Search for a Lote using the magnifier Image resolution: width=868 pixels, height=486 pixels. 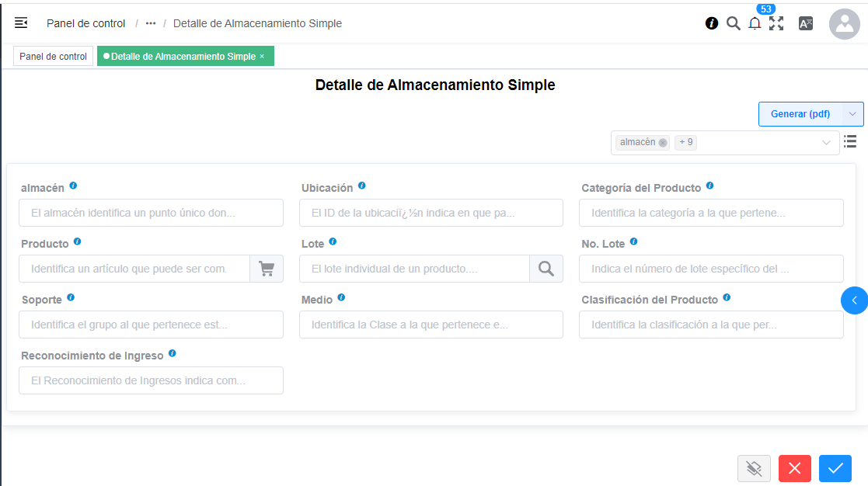tap(546, 269)
